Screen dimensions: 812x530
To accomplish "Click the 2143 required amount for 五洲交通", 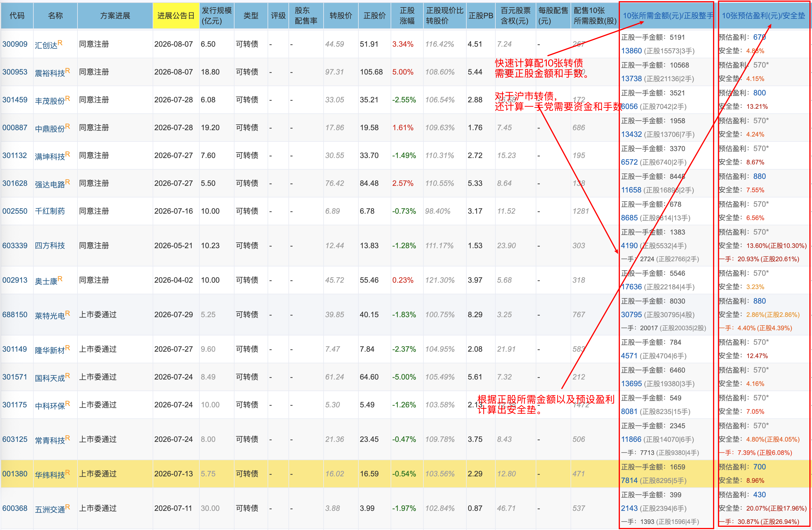I will [x=629, y=508].
